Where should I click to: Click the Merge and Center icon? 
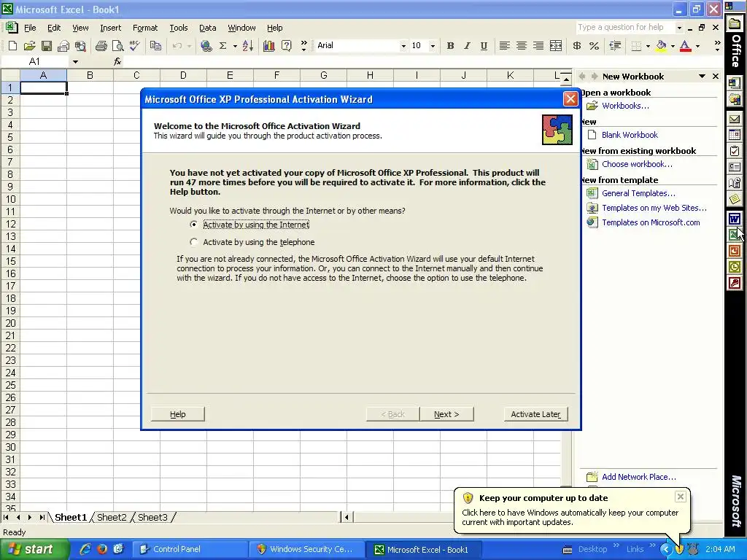tap(555, 46)
